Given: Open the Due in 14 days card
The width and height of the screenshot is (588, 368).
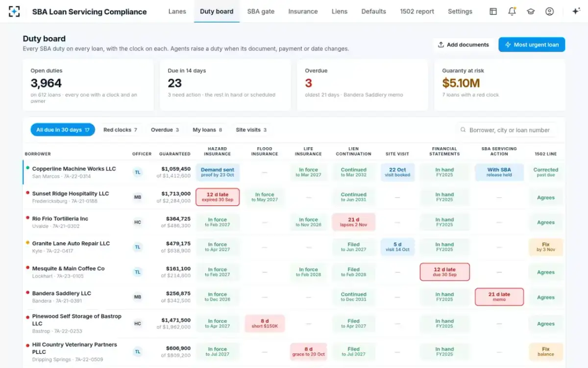Looking at the screenshot, I should [x=225, y=85].
